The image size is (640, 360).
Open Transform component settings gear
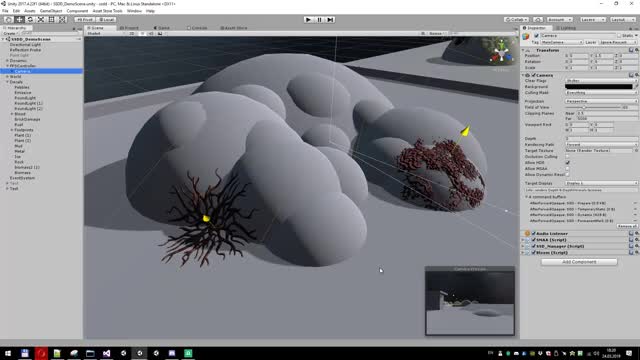[x=637, y=50]
